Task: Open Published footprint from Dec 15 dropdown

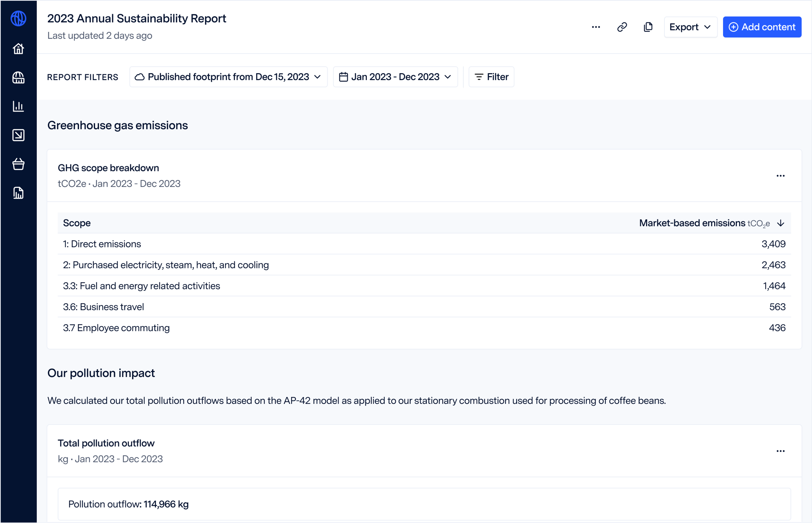Action: 228,77
